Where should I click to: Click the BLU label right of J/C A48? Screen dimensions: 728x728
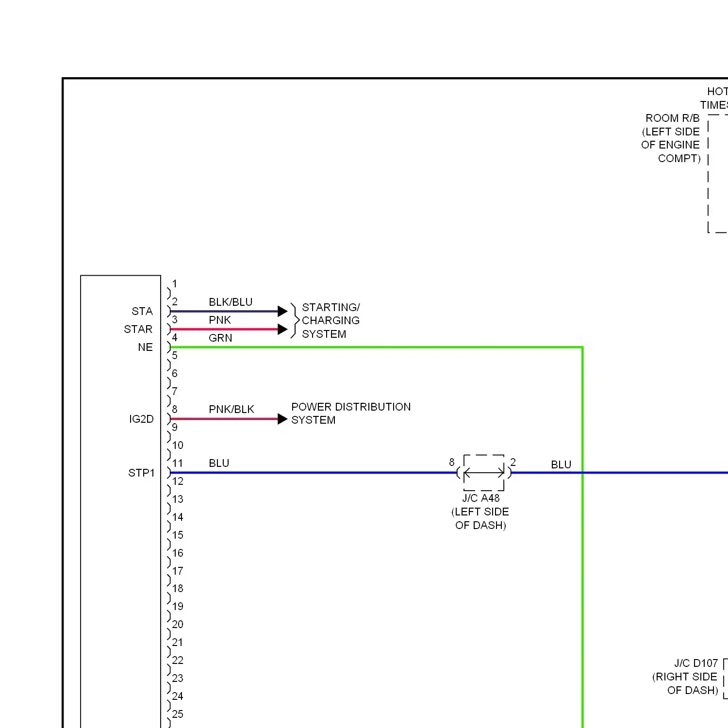click(x=561, y=464)
